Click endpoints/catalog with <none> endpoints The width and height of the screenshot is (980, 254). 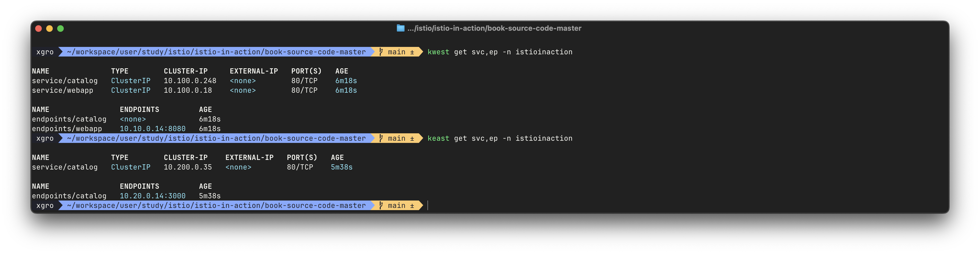(69, 119)
